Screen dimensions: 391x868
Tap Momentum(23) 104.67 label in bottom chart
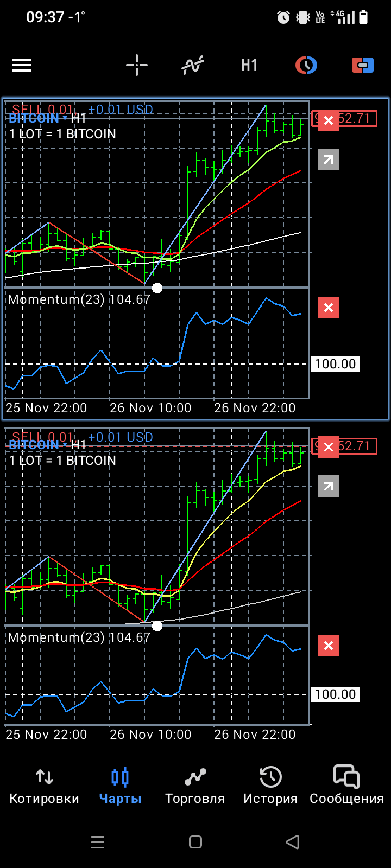79,637
